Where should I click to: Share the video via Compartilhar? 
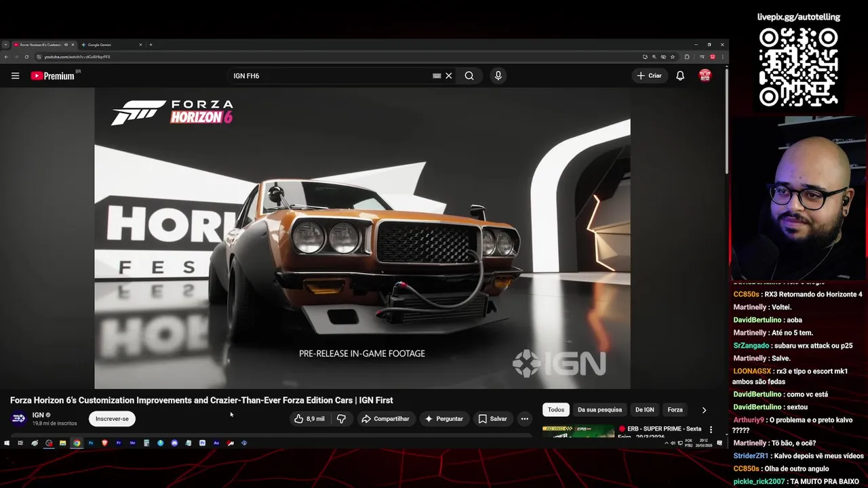[385, 419]
